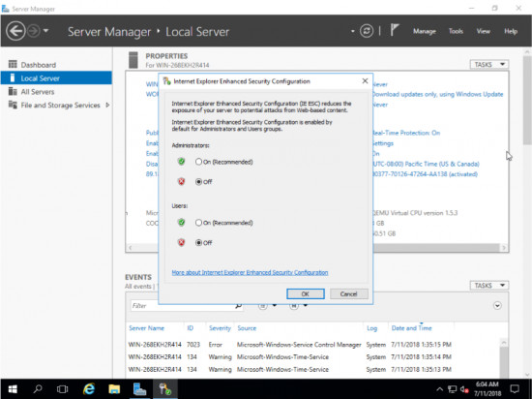This screenshot has height=399, width=532.
Task: Confirm dialog with OK button
Action: 306,294
